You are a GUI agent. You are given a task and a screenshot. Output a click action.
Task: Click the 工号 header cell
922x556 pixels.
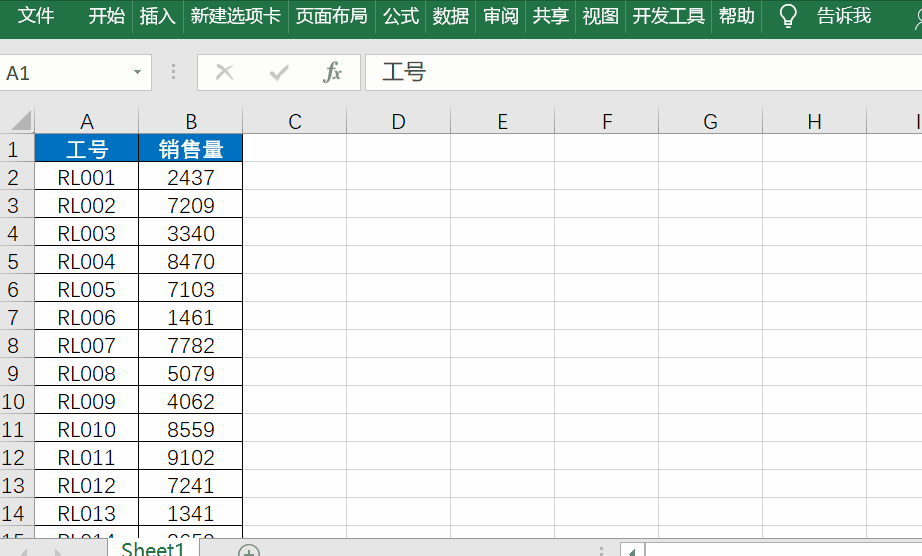[86, 149]
